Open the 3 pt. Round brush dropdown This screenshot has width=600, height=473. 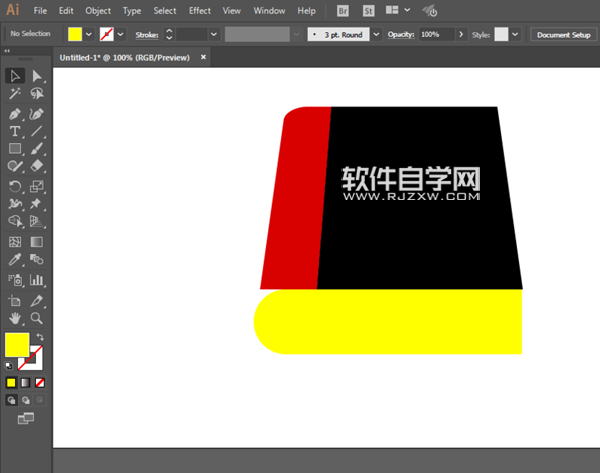pos(377,34)
